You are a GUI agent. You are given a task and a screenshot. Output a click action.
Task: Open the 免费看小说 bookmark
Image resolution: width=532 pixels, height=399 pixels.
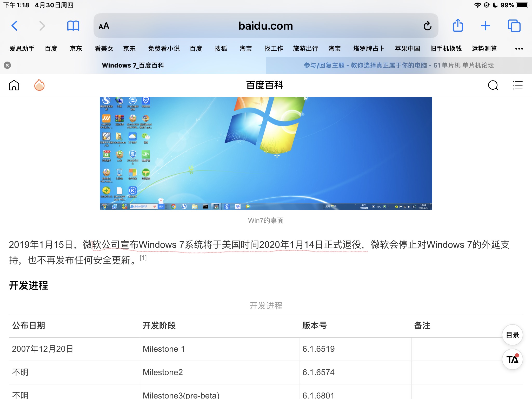coord(164,49)
